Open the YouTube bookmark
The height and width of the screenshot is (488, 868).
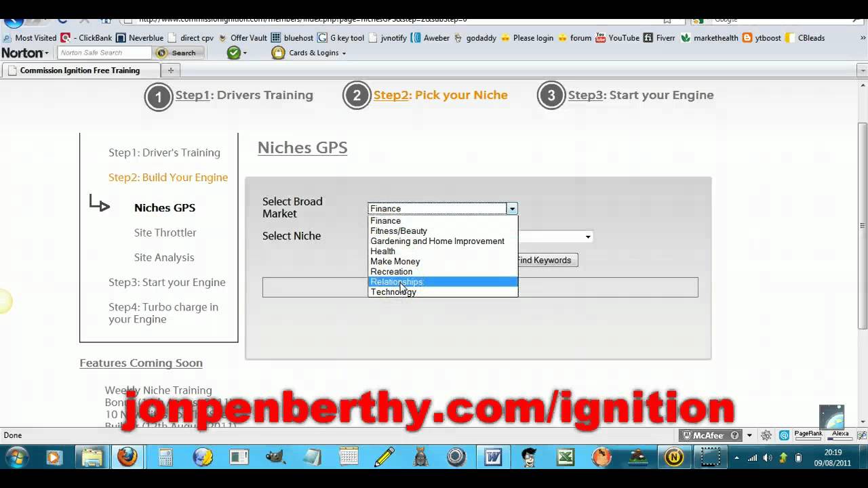tap(617, 38)
